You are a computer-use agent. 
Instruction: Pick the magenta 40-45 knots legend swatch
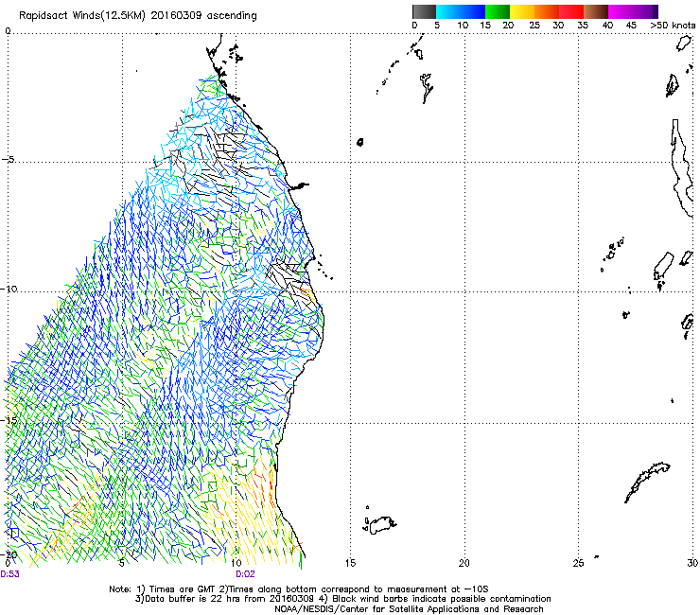point(621,11)
